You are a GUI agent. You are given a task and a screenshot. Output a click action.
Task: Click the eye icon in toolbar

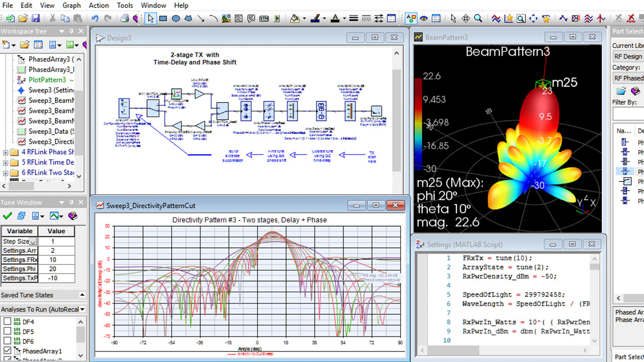coord(424,19)
